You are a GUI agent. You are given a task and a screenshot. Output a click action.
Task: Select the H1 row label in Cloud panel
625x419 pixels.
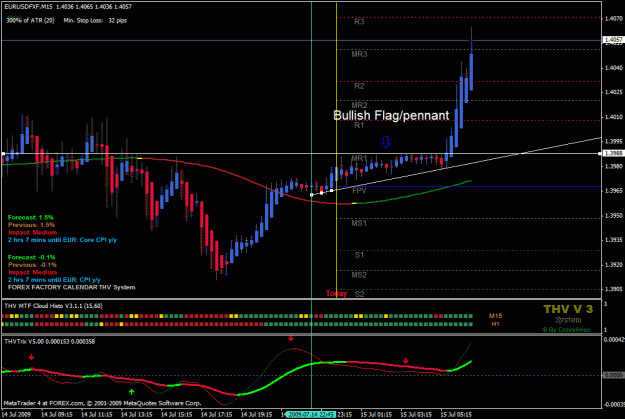(x=495, y=324)
